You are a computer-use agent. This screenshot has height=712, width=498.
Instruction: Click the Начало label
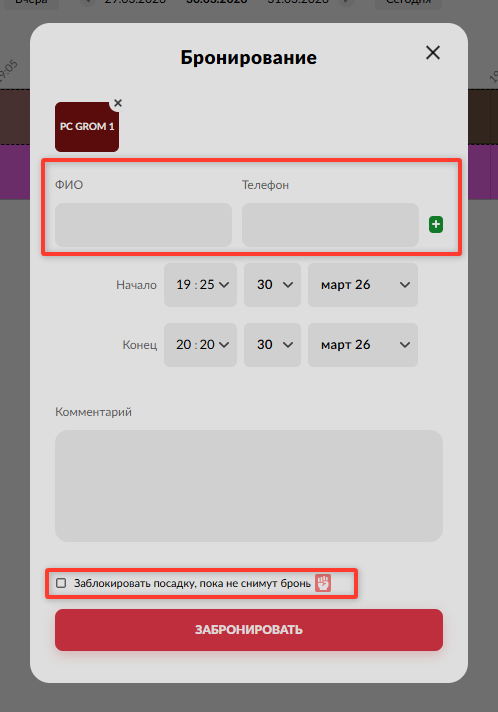136,285
